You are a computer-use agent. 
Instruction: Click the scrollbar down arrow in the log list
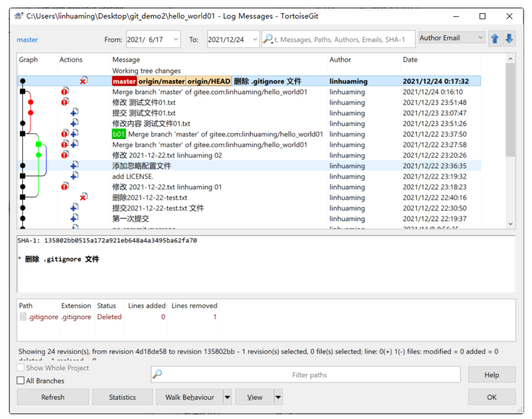[510, 224]
